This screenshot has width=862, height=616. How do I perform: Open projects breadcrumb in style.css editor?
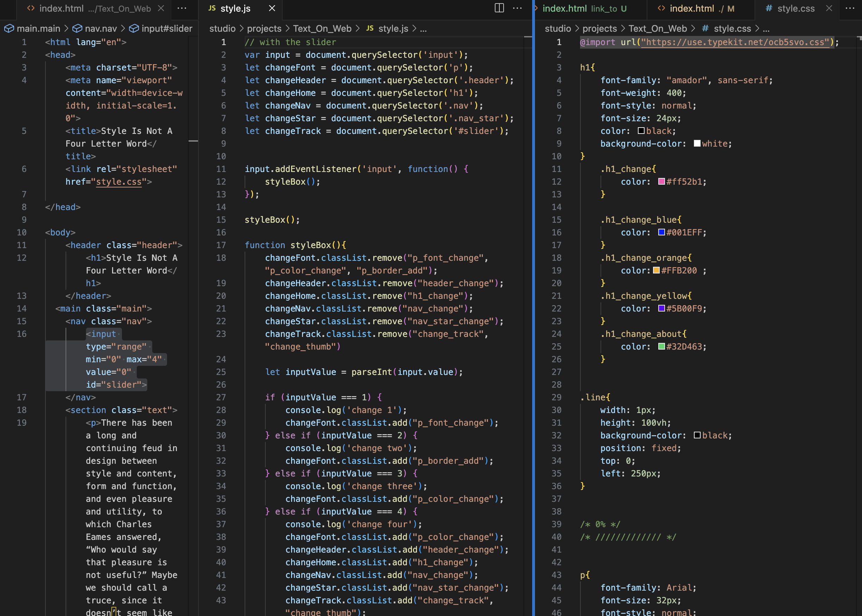599,29
